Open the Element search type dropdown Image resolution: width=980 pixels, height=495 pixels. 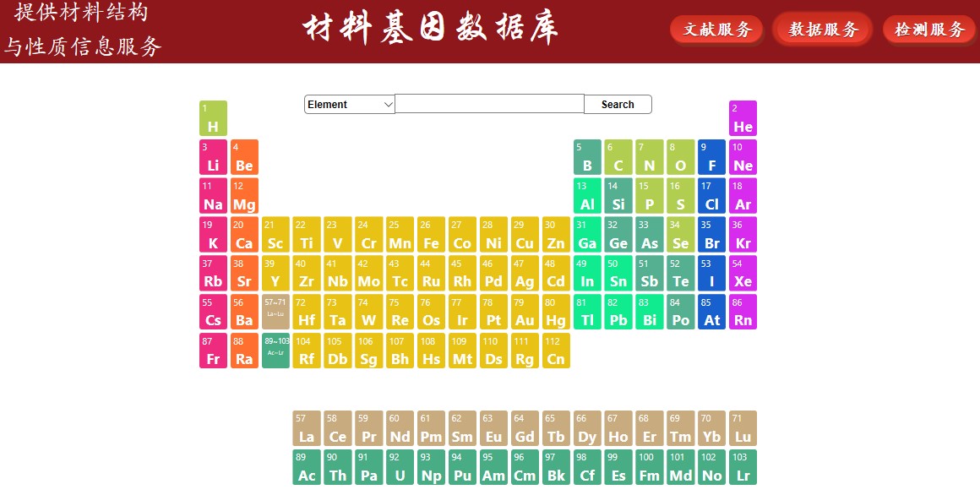(350, 105)
